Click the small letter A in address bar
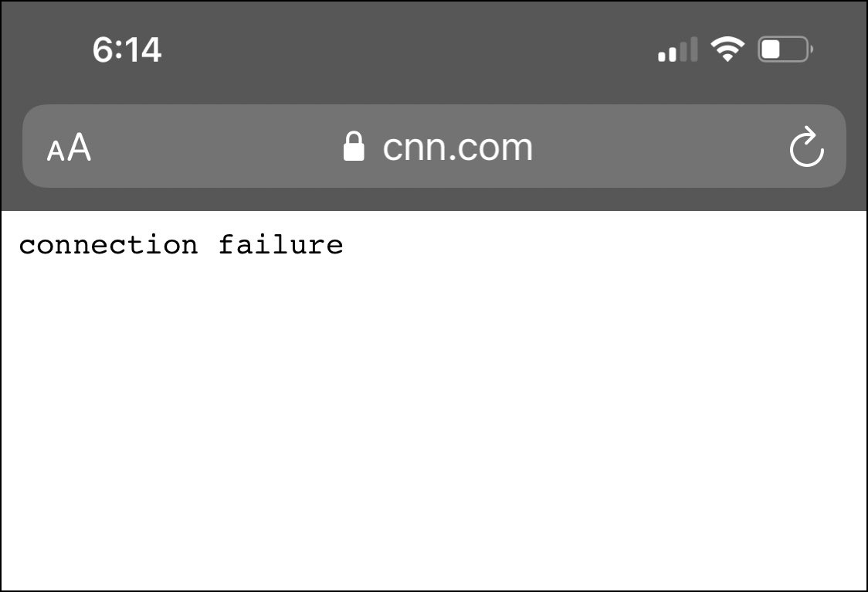 [x=56, y=151]
